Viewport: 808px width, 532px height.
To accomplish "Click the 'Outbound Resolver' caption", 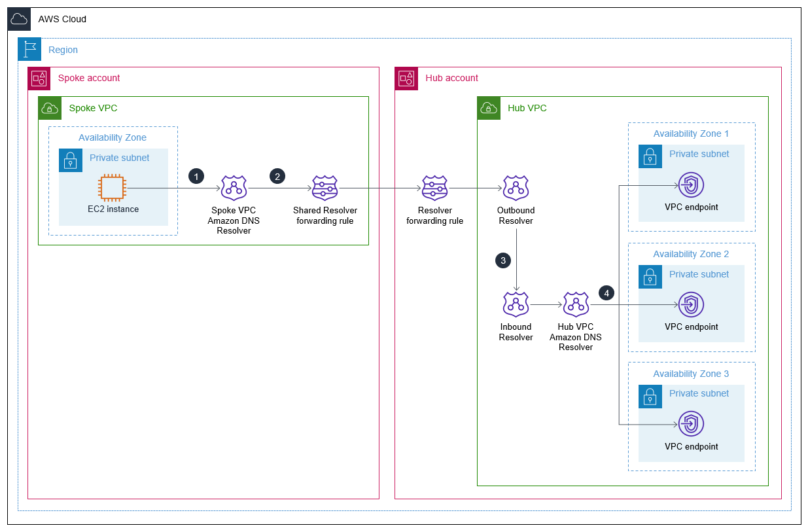I will click(x=516, y=215).
